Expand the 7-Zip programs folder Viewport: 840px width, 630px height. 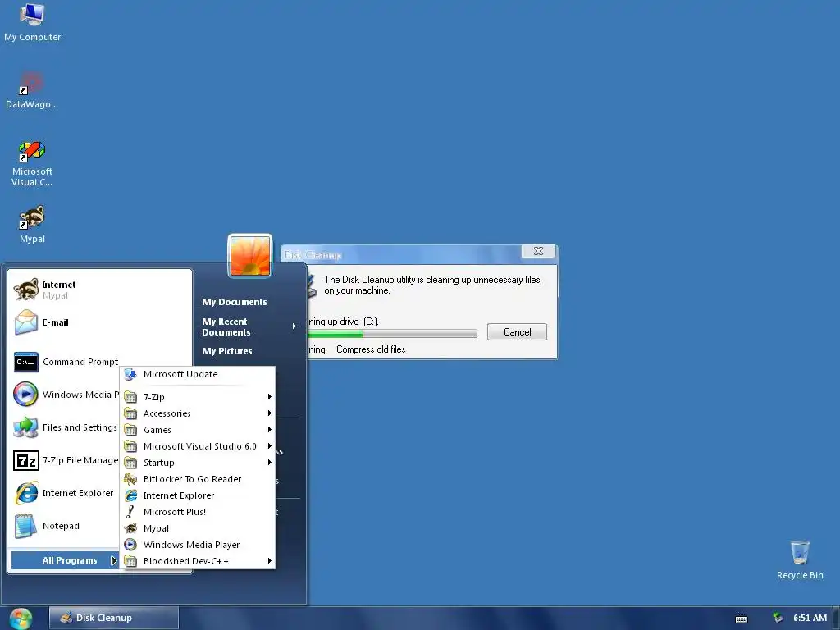point(197,397)
